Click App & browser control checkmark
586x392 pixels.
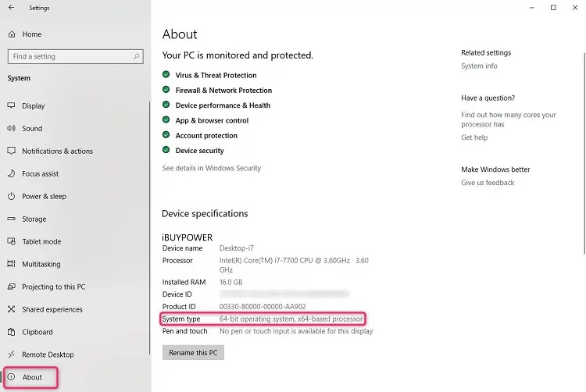point(166,119)
